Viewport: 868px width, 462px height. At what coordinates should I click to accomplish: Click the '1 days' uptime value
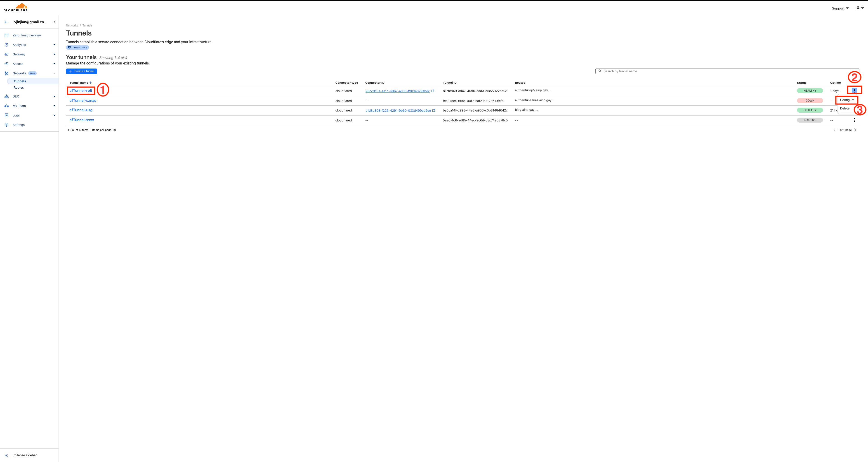(835, 91)
